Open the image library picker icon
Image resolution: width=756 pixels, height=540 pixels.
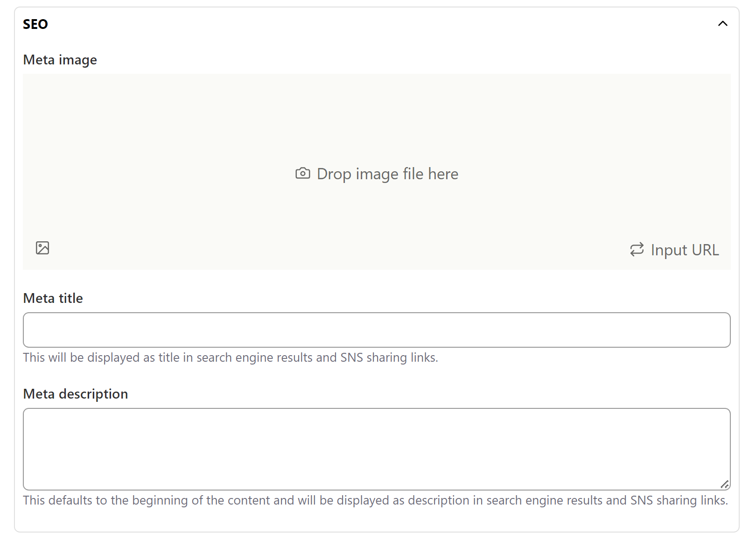coord(42,248)
